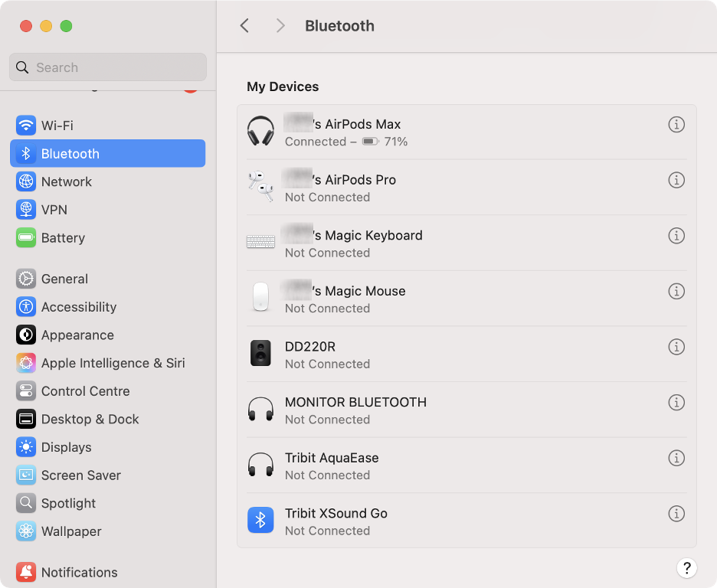This screenshot has height=588, width=717.
Task: Open info for Magic Keyboard
Action: pos(676,236)
